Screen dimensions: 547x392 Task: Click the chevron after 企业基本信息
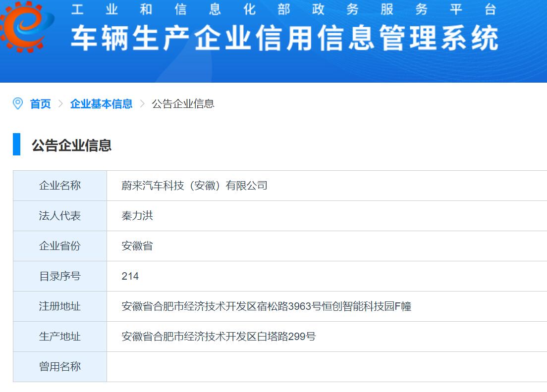142,104
